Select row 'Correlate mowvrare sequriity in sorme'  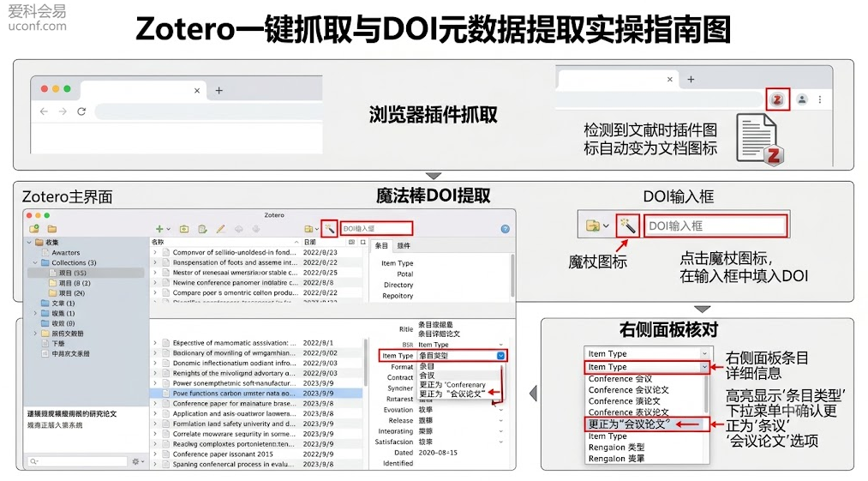tap(256, 434)
